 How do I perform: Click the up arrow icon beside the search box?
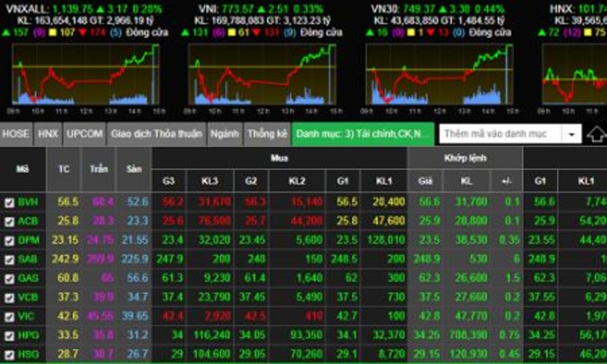pyautogui.click(x=596, y=134)
